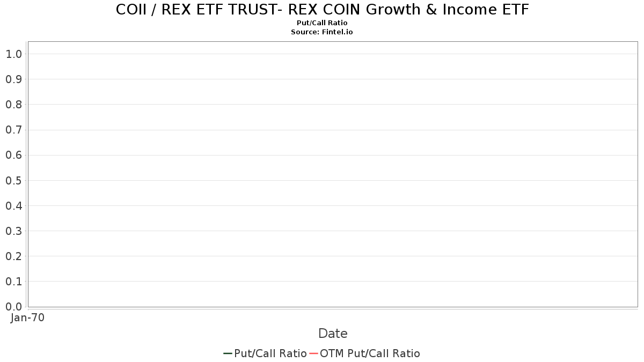Toggle the Put/Call Ratio legend entry
This screenshot has width=644, height=362.
(265, 353)
